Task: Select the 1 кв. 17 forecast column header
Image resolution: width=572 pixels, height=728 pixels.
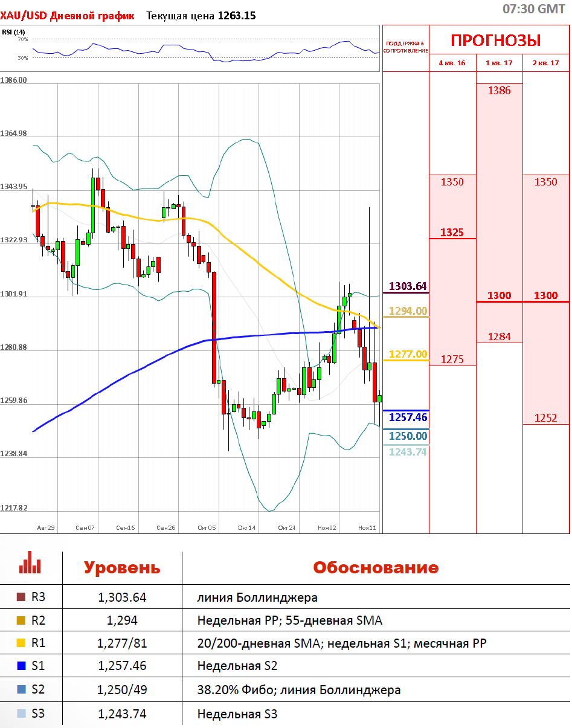Action: 499,63
